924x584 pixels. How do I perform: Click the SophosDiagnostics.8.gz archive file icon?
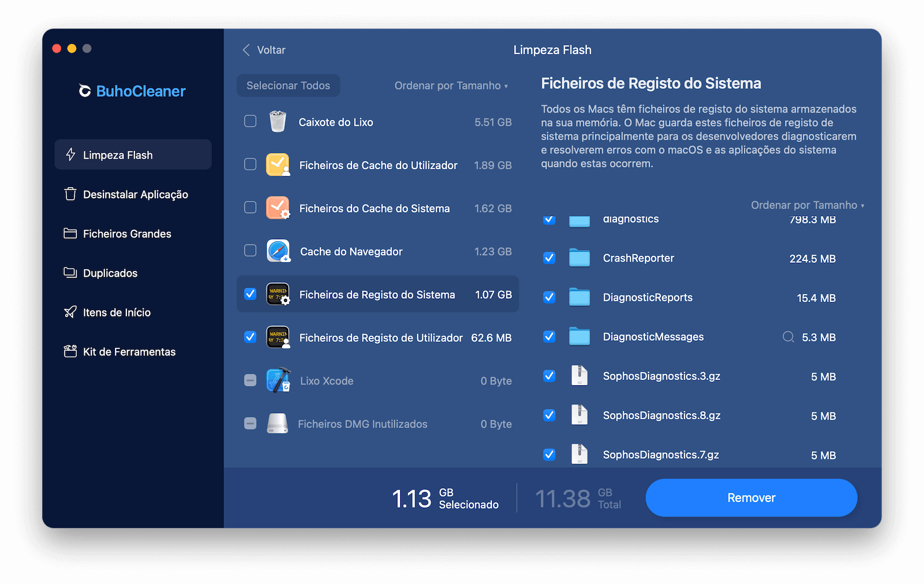click(x=579, y=415)
